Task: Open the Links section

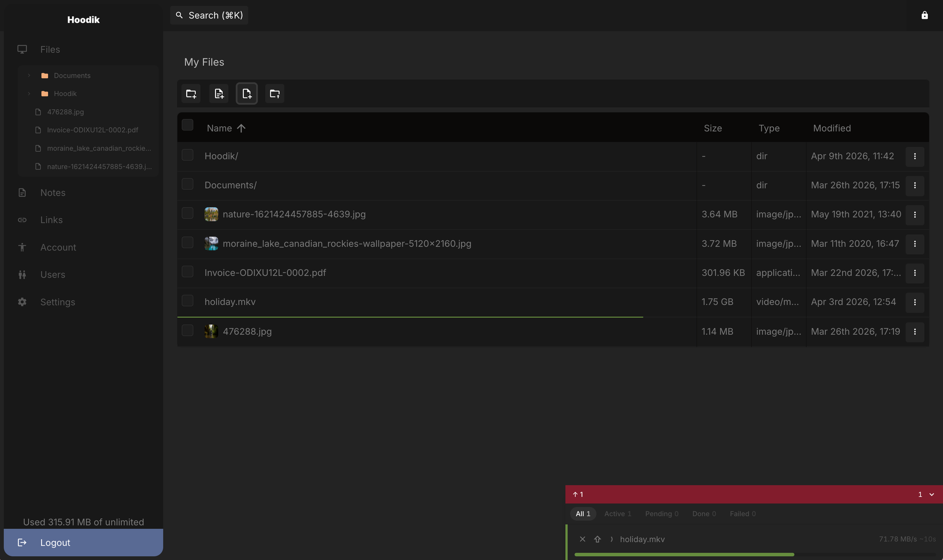Action: click(x=51, y=220)
